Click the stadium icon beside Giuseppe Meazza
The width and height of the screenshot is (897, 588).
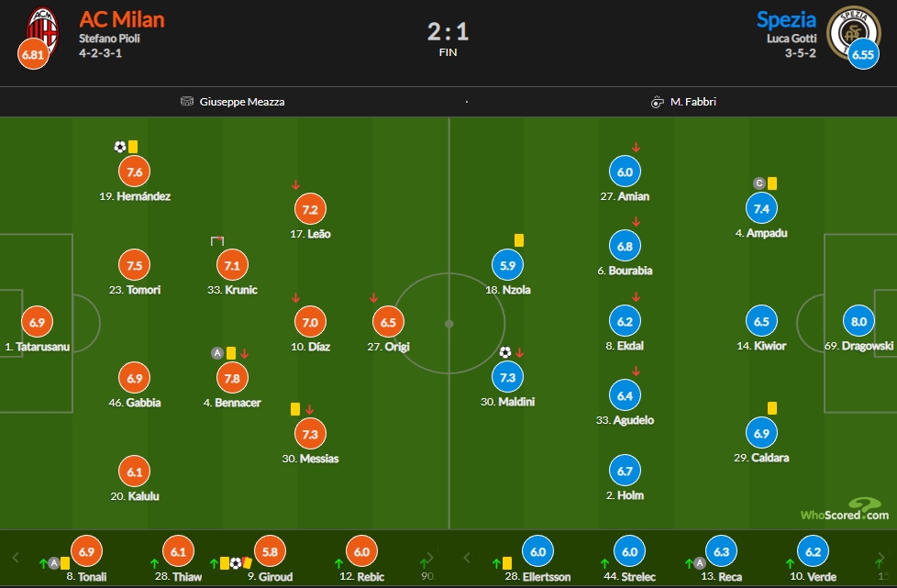coord(187,102)
